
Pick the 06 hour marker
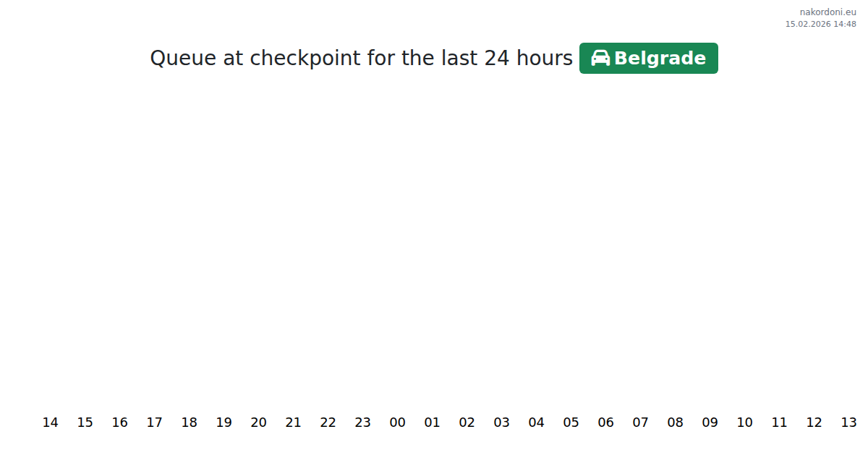(x=605, y=423)
